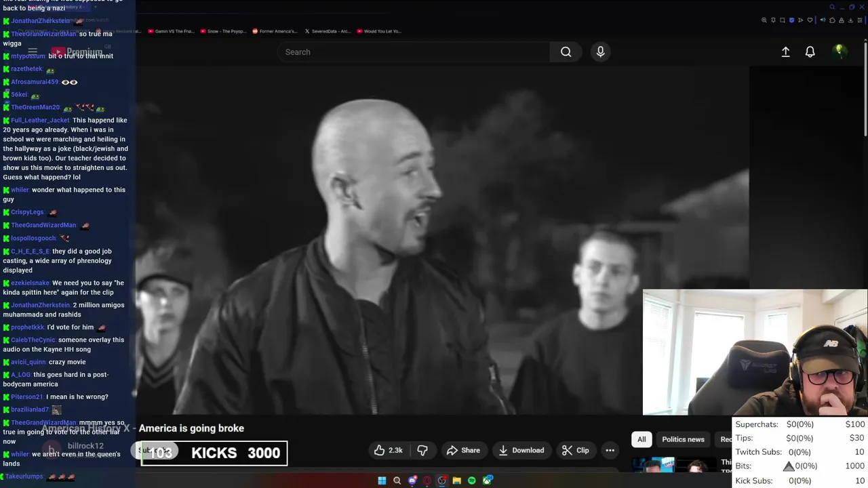Open Discord from the taskbar

(x=412, y=481)
